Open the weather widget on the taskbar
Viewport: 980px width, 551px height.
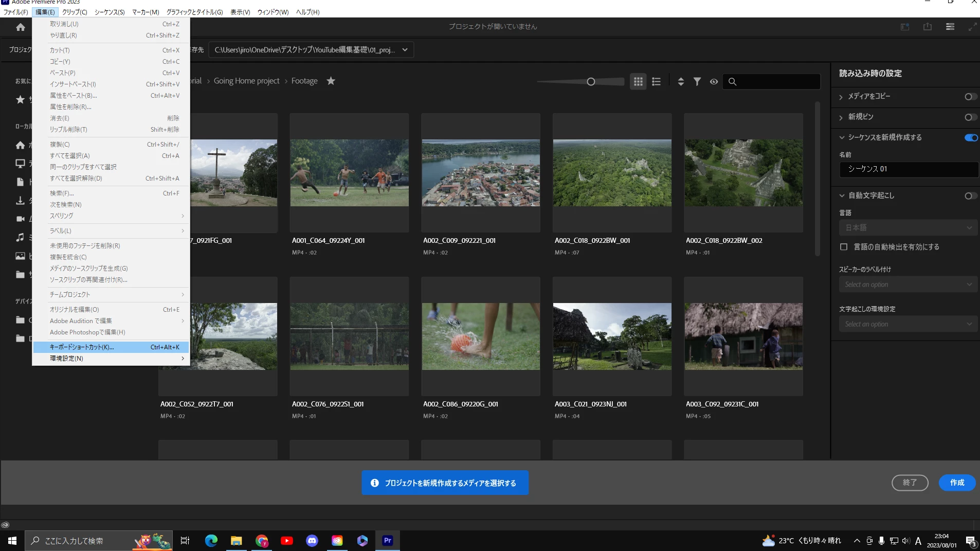802,541
